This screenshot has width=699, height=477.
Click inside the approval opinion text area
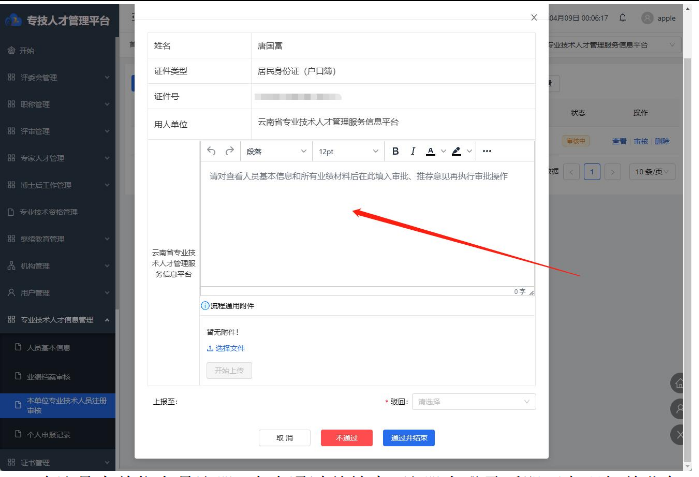tap(367, 224)
